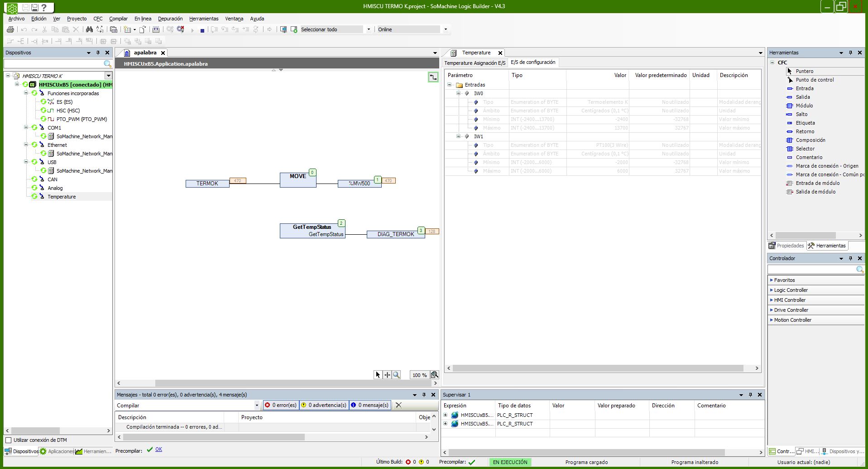Click the blue Stop button in toolbar
Image resolution: width=868 pixels, height=469 pixels.
[x=202, y=30]
